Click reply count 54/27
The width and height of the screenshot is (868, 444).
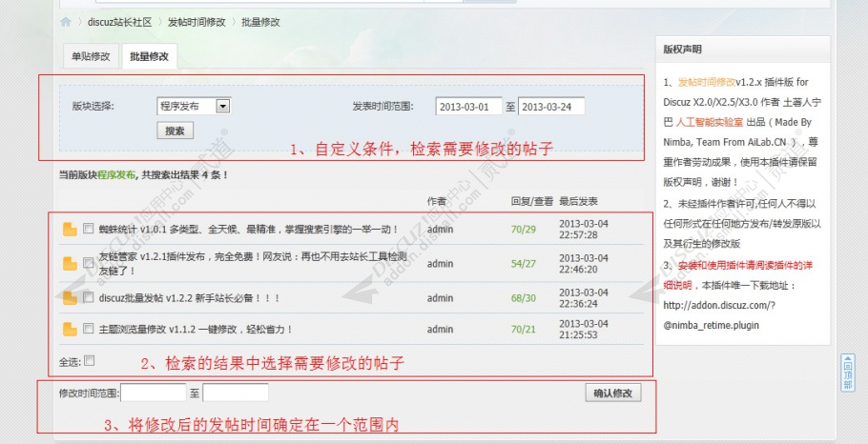(523, 264)
